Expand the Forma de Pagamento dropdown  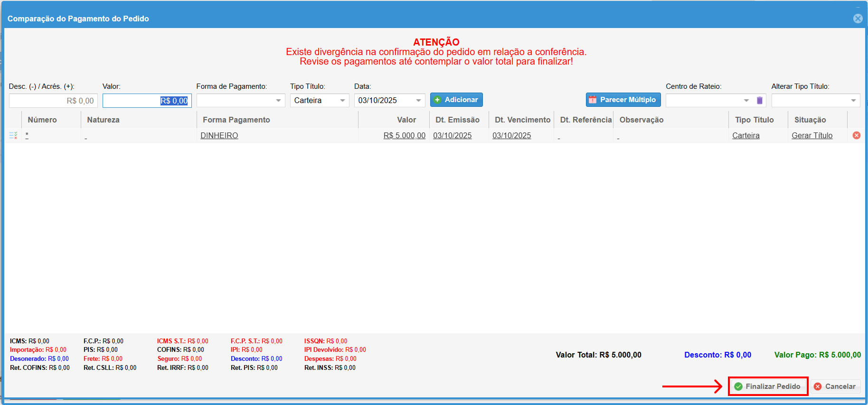point(278,100)
